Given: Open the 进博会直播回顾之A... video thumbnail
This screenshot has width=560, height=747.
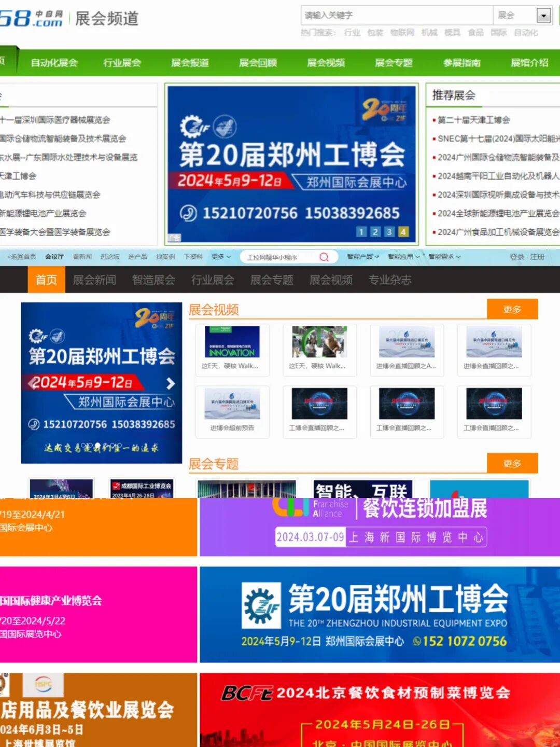Looking at the screenshot, I should tap(407, 342).
